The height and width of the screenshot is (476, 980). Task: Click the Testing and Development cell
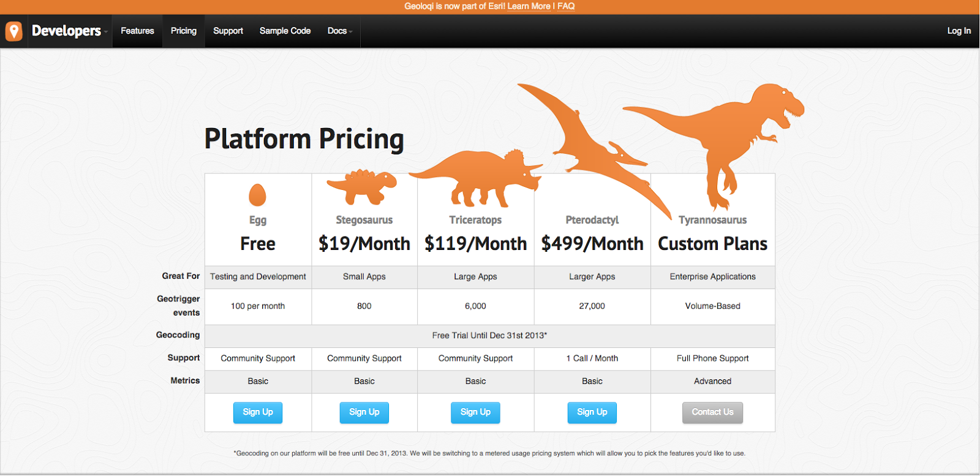258,277
